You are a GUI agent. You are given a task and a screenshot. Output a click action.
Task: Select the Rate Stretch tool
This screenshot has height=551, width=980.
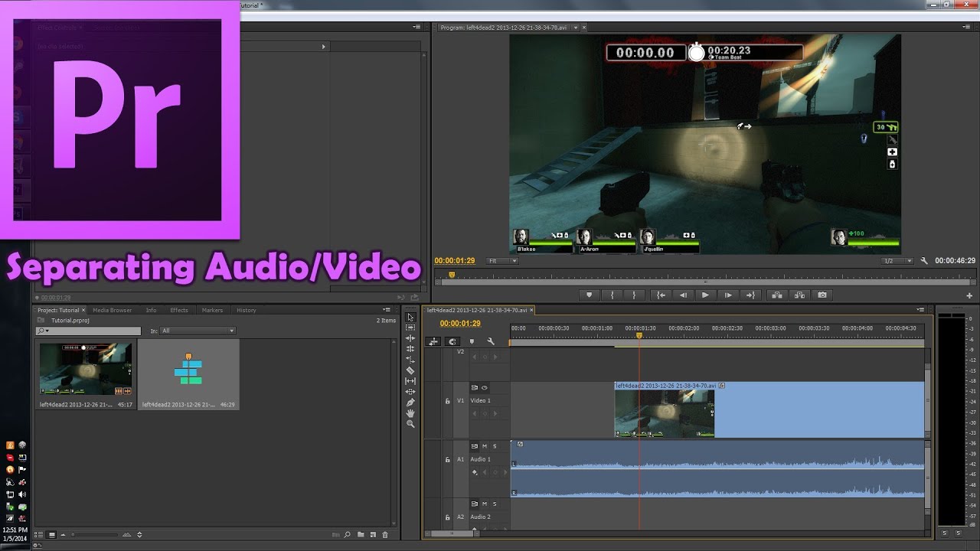point(410,360)
